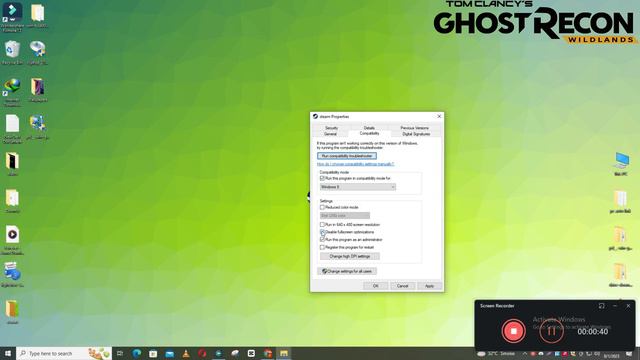Click the Steam icon in Properties title bar
Screen dimensions: 640x360
point(315,116)
